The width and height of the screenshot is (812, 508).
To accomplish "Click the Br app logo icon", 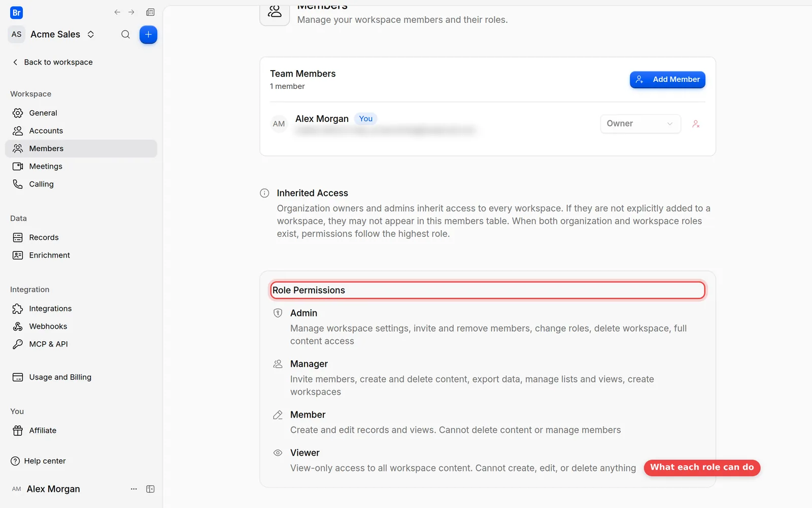I will pos(16,13).
